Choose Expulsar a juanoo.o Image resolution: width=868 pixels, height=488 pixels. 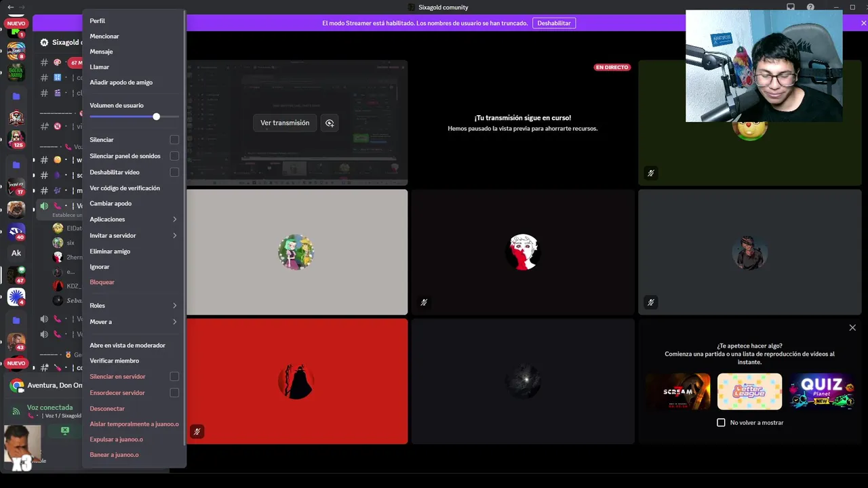134,439
